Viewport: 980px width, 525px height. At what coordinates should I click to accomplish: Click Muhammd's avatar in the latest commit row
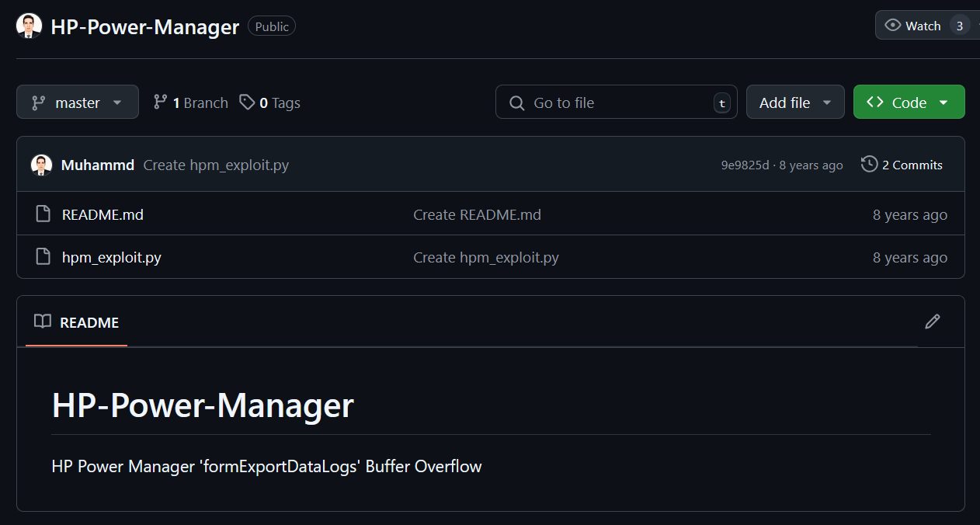(x=41, y=165)
